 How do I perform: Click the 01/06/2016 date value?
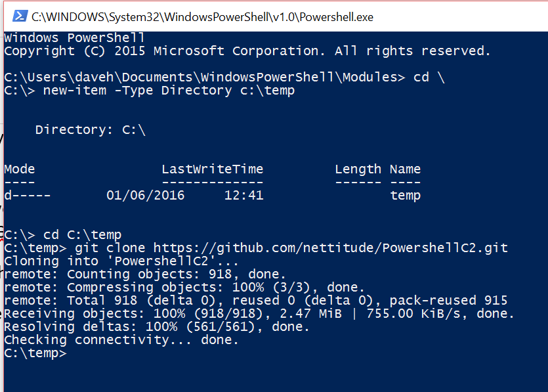click(146, 195)
